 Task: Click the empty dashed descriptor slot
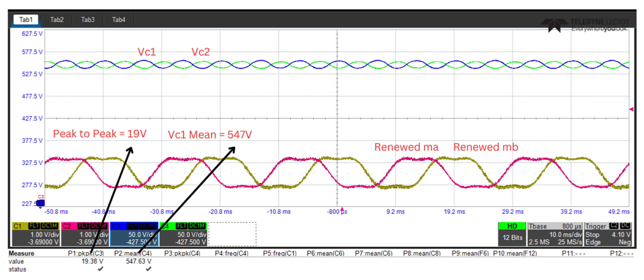pyautogui.click(x=232, y=234)
